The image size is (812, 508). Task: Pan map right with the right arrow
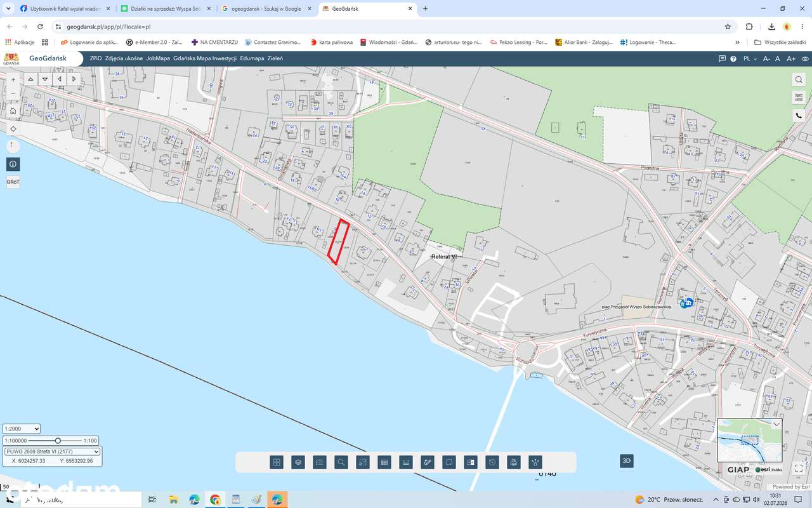74,79
